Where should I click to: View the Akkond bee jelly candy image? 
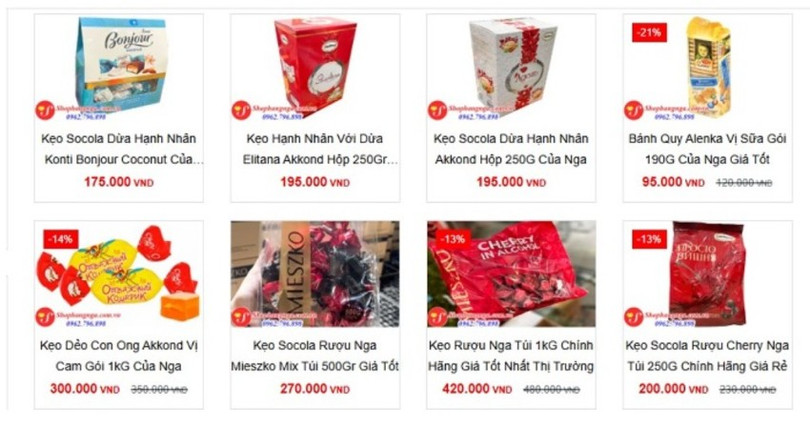[119, 274]
